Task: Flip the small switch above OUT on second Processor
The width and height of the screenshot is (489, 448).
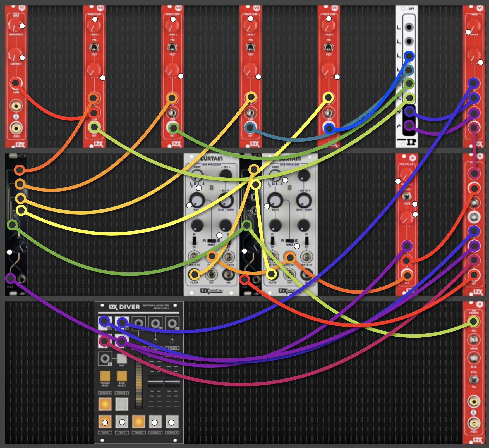Action: [x=172, y=113]
